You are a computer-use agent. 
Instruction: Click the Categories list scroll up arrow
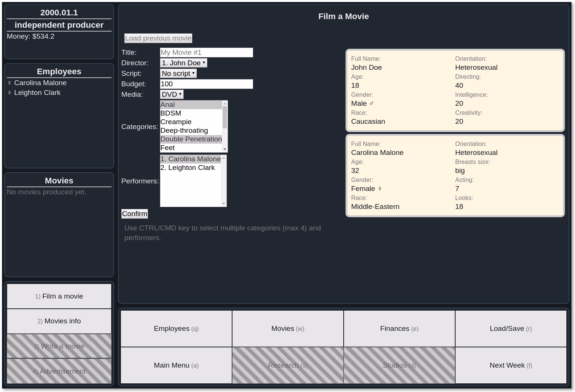pyautogui.click(x=225, y=104)
